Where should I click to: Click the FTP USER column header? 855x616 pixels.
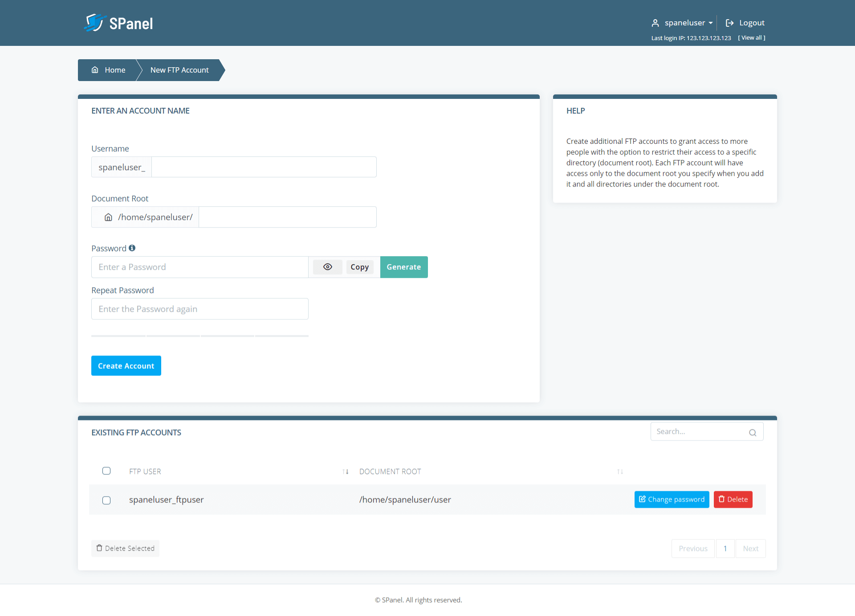click(x=145, y=472)
